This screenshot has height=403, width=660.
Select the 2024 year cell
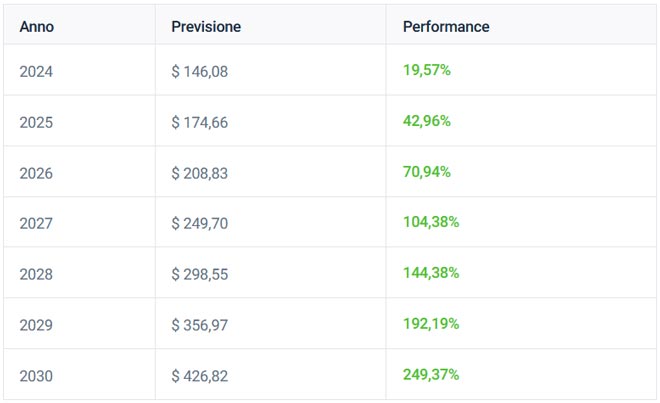click(x=36, y=71)
